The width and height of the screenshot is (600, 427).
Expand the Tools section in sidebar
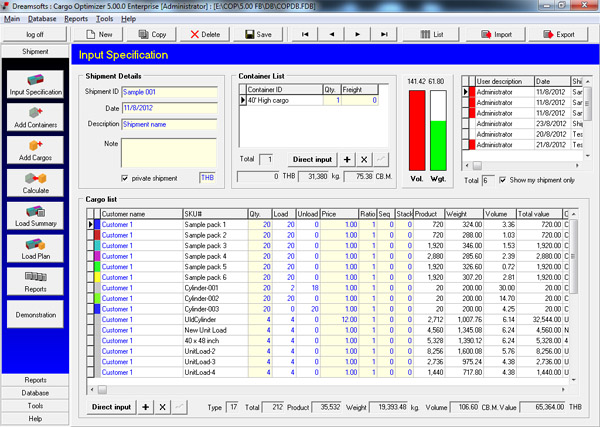click(x=35, y=406)
